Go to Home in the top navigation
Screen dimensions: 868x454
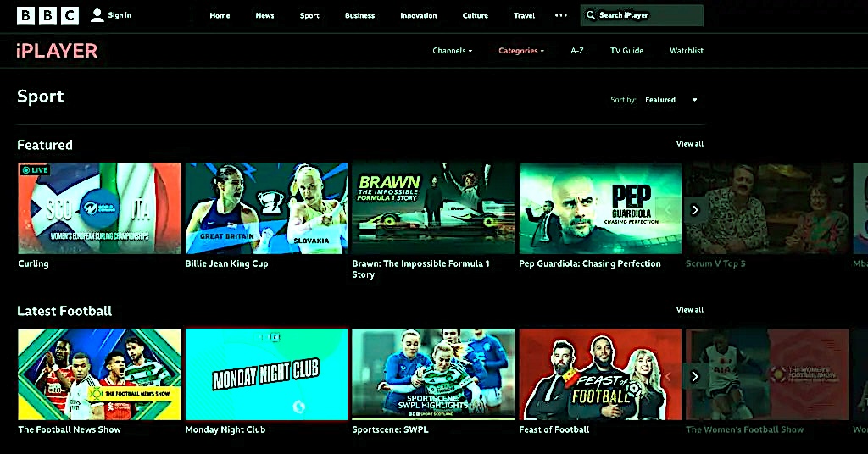[x=220, y=15]
